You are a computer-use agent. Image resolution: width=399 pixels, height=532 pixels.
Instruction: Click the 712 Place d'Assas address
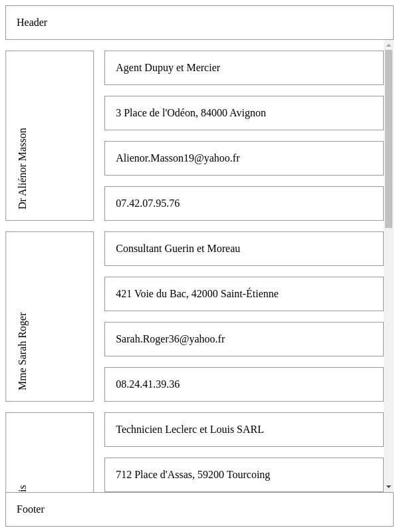[243, 475]
